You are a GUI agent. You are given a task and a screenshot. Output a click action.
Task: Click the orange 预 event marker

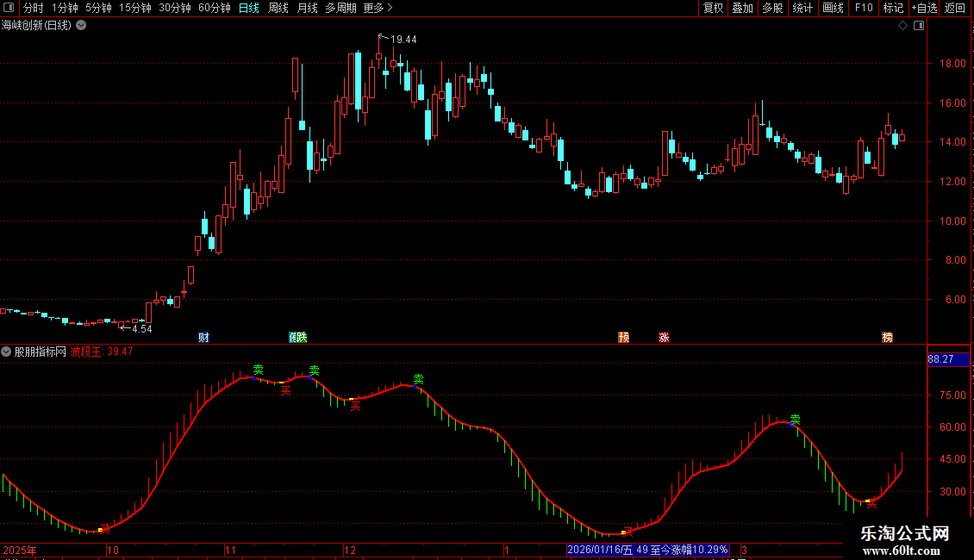click(624, 337)
